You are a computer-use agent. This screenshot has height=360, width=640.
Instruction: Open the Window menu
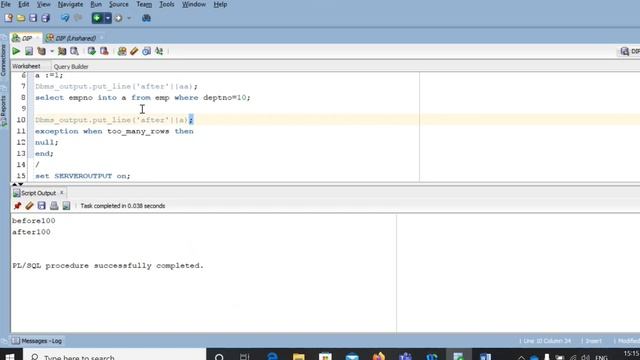(194, 4)
